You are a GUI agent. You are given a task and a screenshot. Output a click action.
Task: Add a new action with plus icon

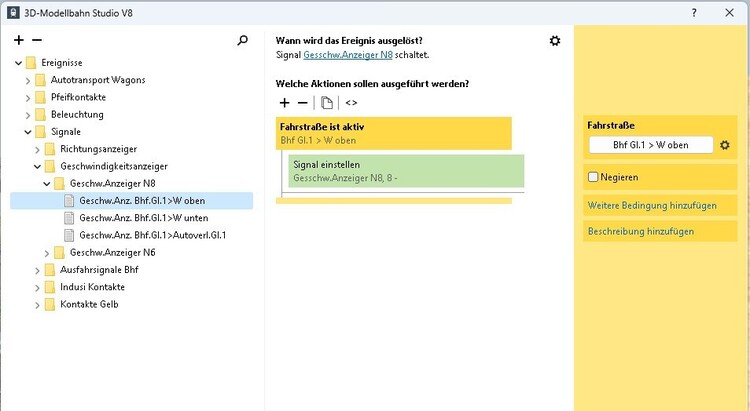284,103
